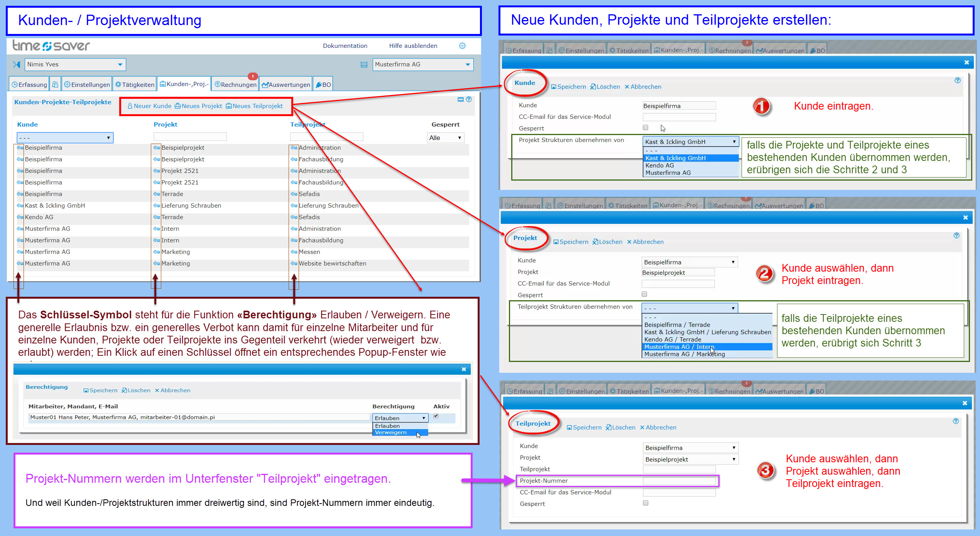Viewport: 980px width, 536px height.
Task: Switch to the Rechnungen tab in the main window
Action: [235, 85]
